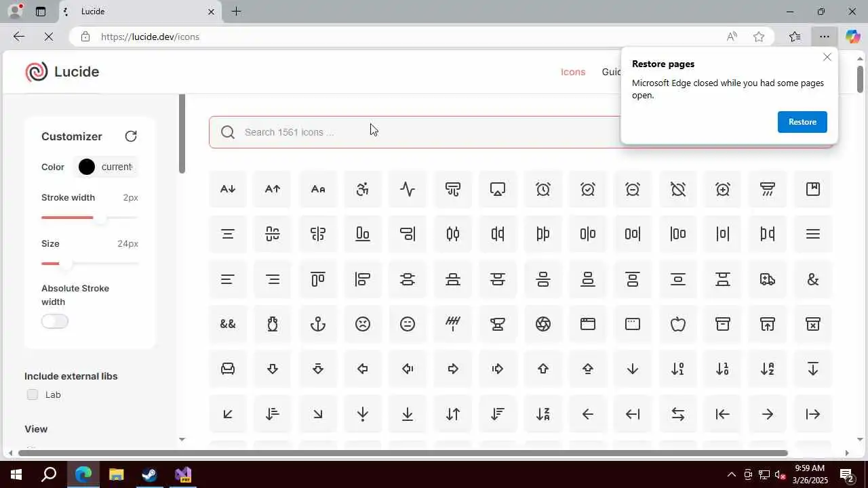Go back to previous page
868x488 pixels.
pos(19,37)
